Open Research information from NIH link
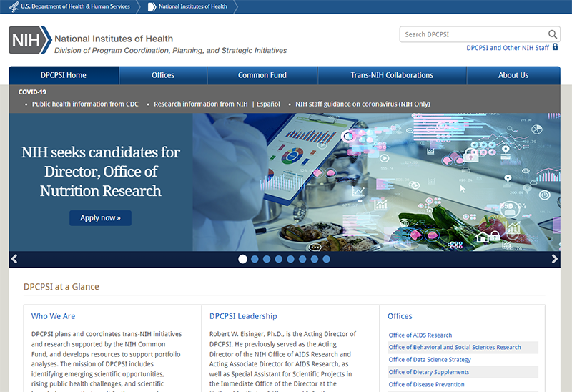 (x=201, y=104)
